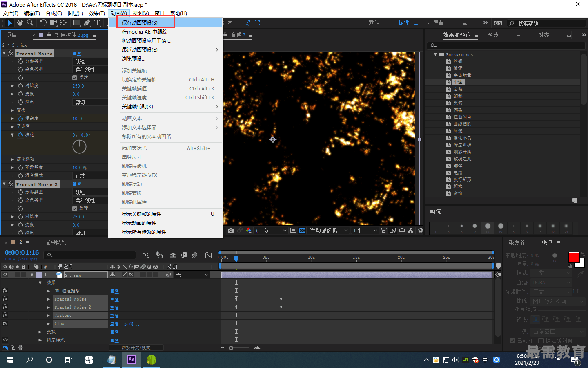Expand the 变换 group in timeline
Viewport: 588px width, 368px height.
point(40,332)
